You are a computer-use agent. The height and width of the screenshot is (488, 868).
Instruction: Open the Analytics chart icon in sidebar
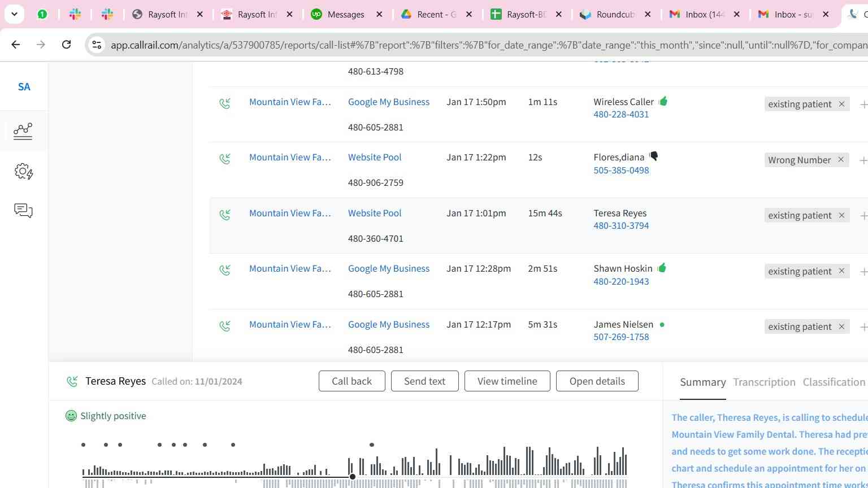[23, 131]
